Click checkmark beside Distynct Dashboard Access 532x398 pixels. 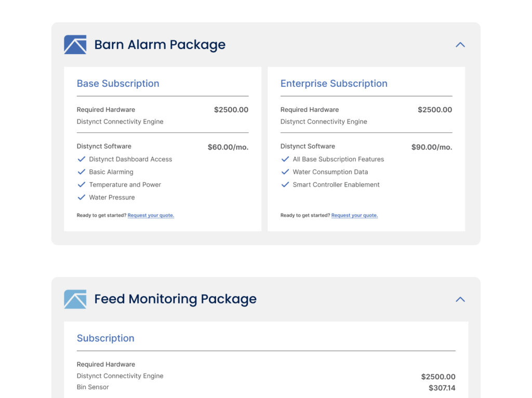(x=81, y=160)
